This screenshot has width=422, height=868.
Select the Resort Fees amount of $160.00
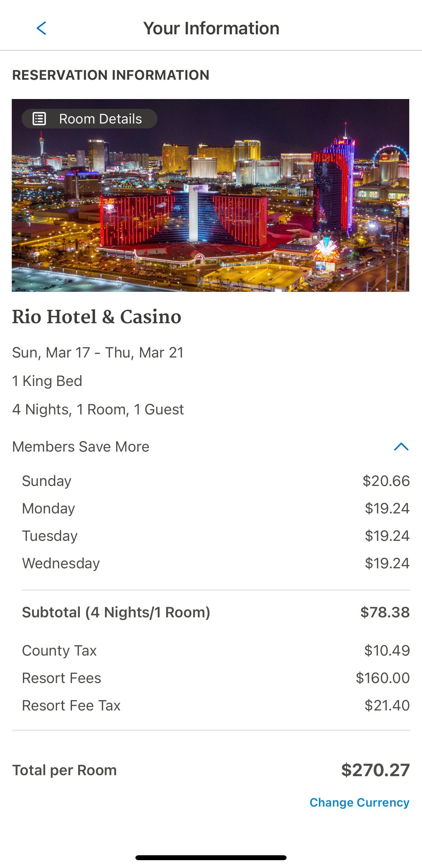[382, 677]
